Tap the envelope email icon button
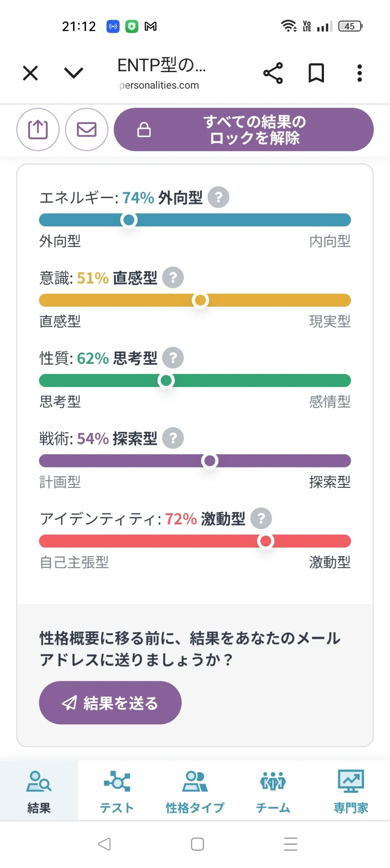 [87, 130]
